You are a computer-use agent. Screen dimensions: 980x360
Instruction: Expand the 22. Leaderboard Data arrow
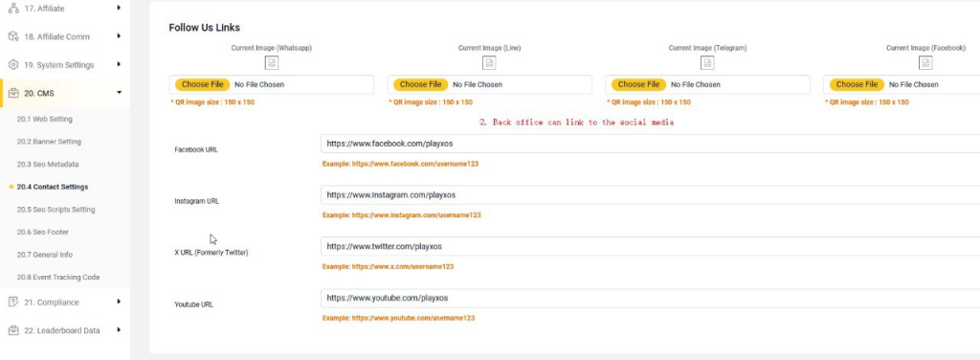coord(119,330)
